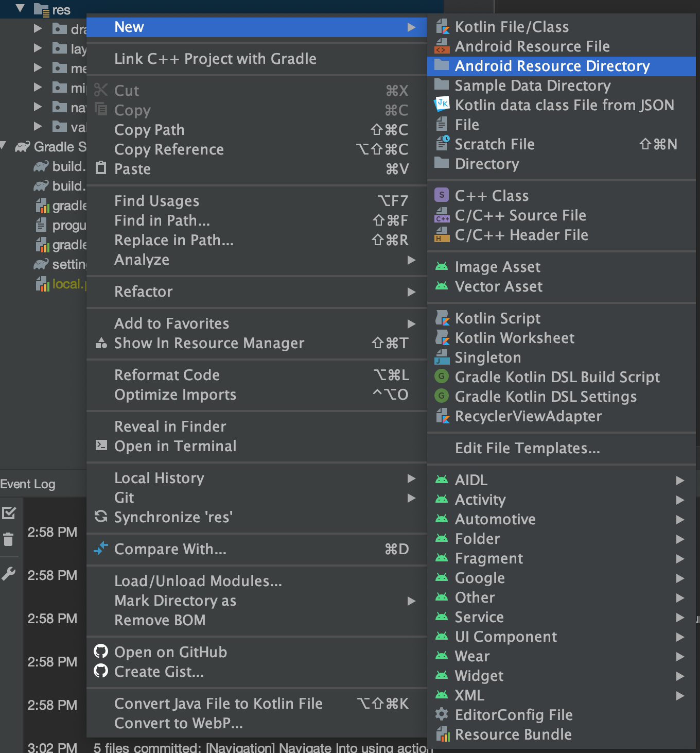The width and height of the screenshot is (700, 753).
Task: Open the Mark Directory as submenu arrow
Action: (411, 601)
